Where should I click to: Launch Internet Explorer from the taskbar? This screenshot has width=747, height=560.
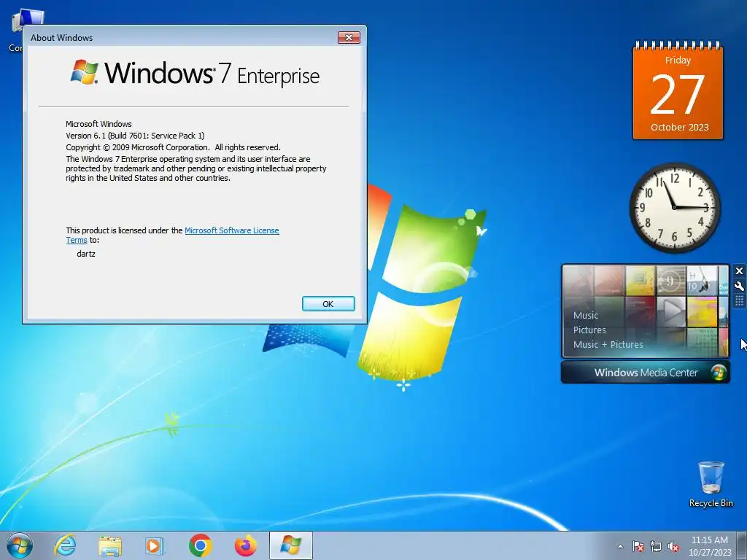tap(65, 545)
